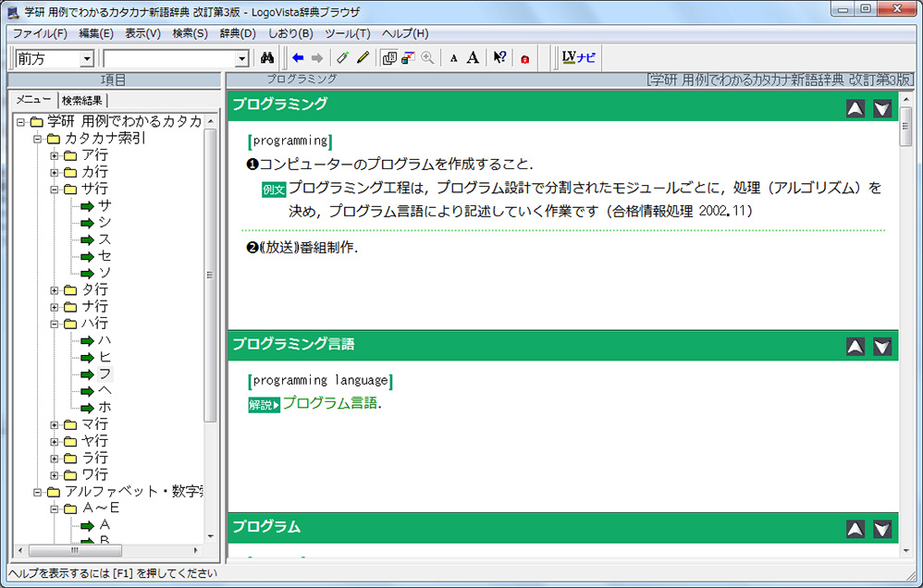923x588 pixels.
Task: Expand the タ行 folder
Action: [x=55, y=290]
